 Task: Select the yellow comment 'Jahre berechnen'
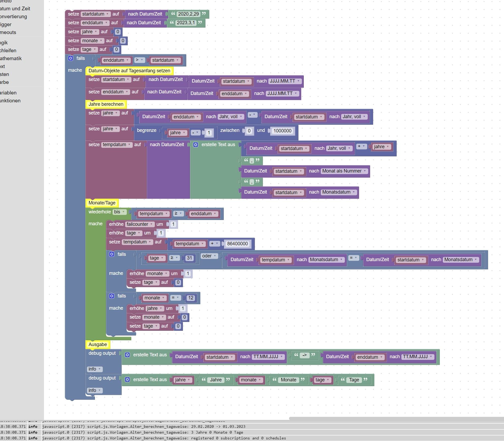tap(106, 104)
